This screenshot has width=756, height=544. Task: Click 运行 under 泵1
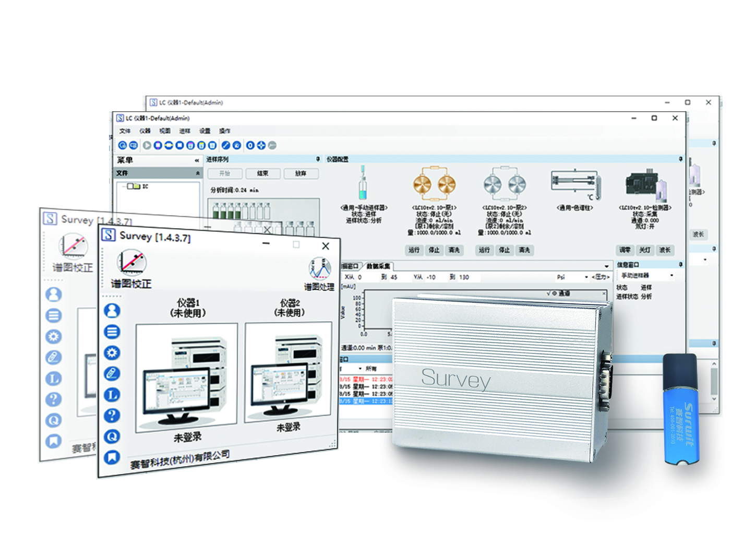tap(414, 250)
